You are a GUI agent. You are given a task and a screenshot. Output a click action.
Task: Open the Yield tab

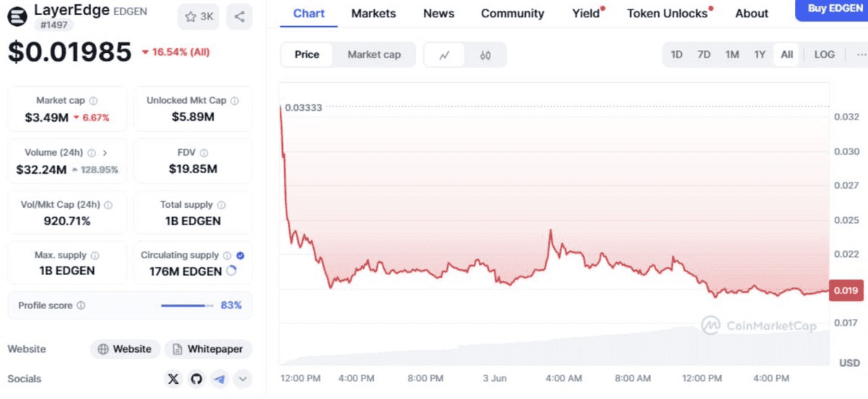pos(587,13)
